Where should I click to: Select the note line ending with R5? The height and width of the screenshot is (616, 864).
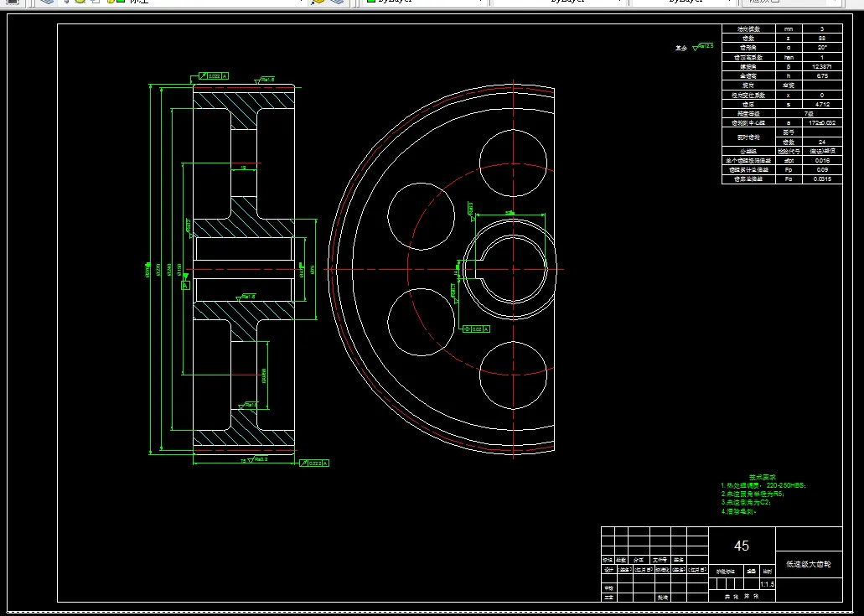tap(753, 494)
